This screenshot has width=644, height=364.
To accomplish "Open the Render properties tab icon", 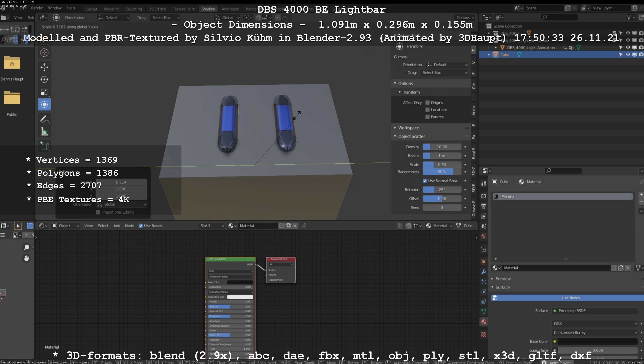I will pyautogui.click(x=484, y=196).
